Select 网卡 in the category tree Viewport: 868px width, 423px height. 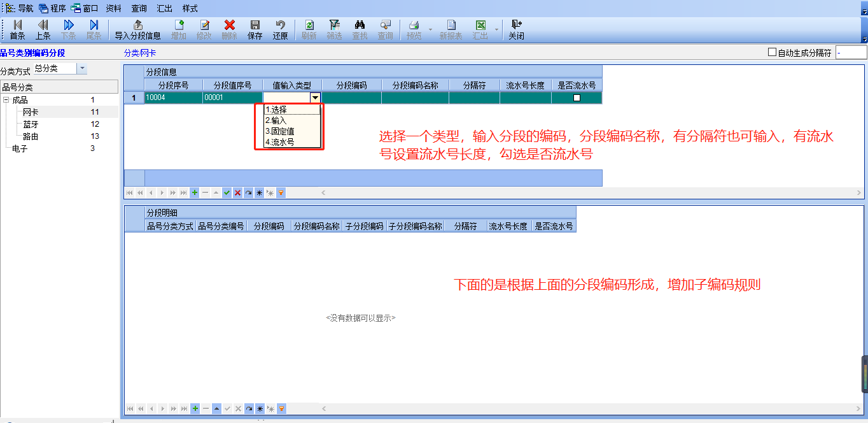pos(31,112)
